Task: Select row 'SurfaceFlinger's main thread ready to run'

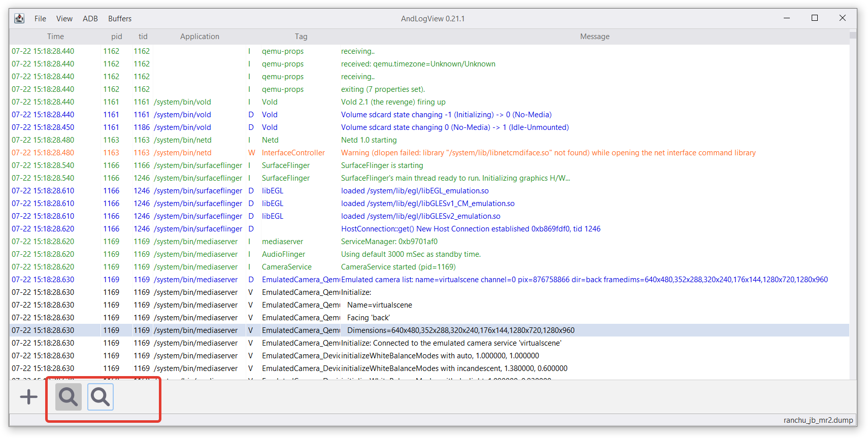Action: [x=429, y=178]
